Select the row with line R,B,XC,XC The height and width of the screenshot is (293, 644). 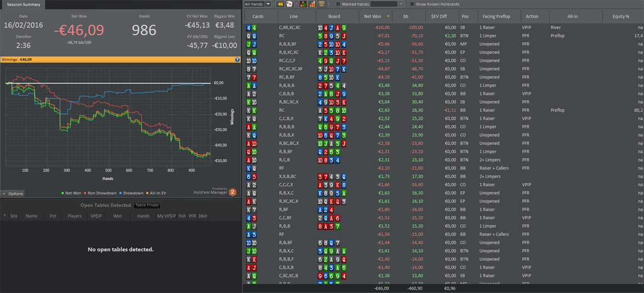(x=443, y=52)
